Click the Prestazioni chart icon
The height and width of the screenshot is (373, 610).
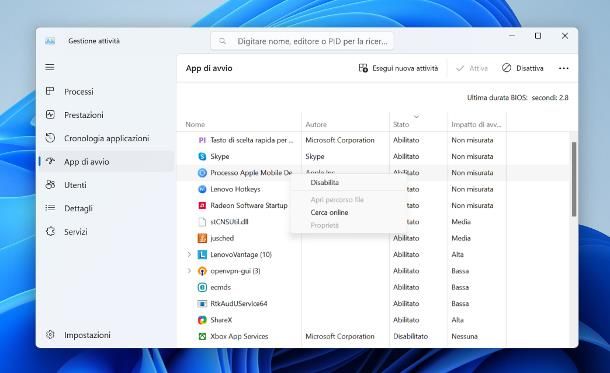pyautogui.click(x=50, y=115)
